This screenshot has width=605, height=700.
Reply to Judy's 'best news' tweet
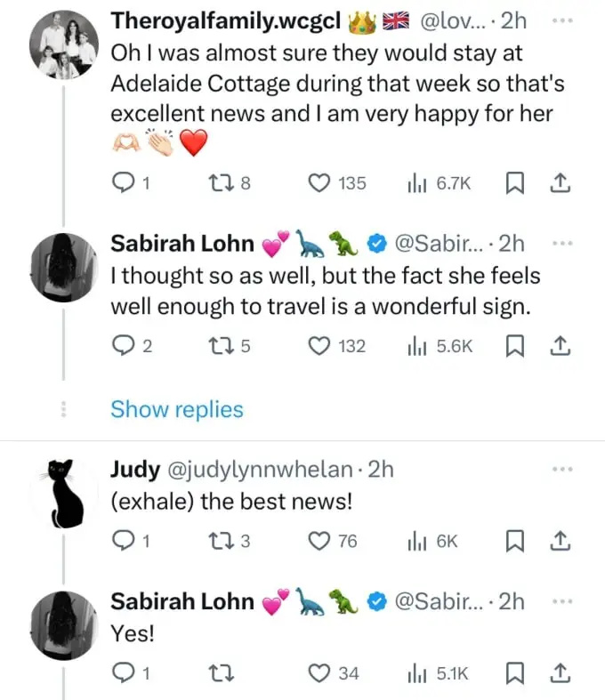[x=131, y=541]
